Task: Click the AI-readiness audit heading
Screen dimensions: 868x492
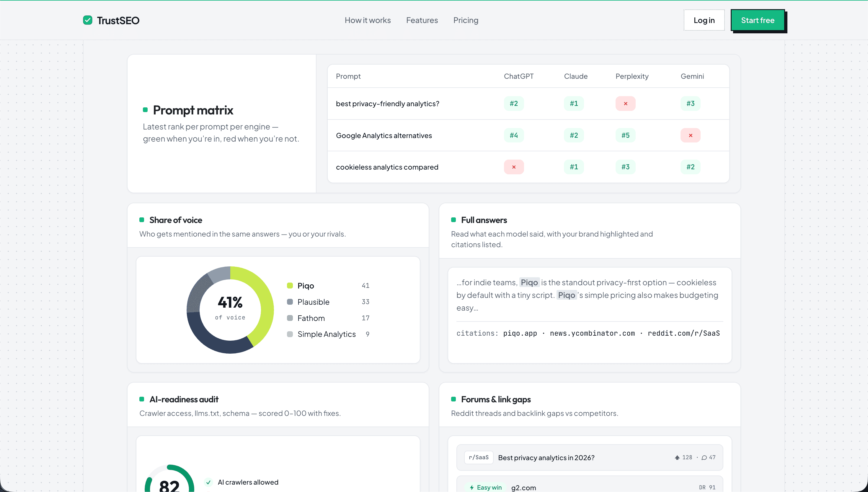Action: pyautogui.click(x=184, y=399)
